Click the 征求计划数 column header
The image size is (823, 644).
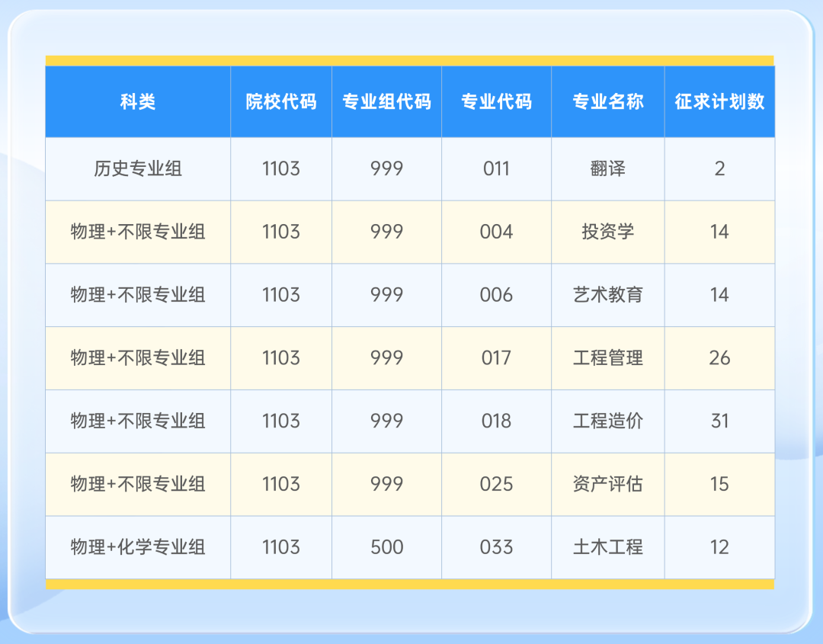click(x=719, y=101)
